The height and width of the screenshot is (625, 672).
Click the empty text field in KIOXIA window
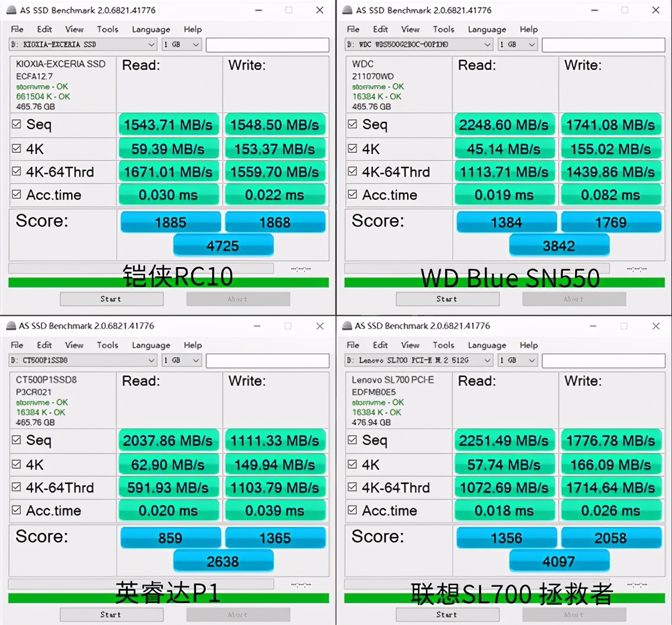pos(268,45)
